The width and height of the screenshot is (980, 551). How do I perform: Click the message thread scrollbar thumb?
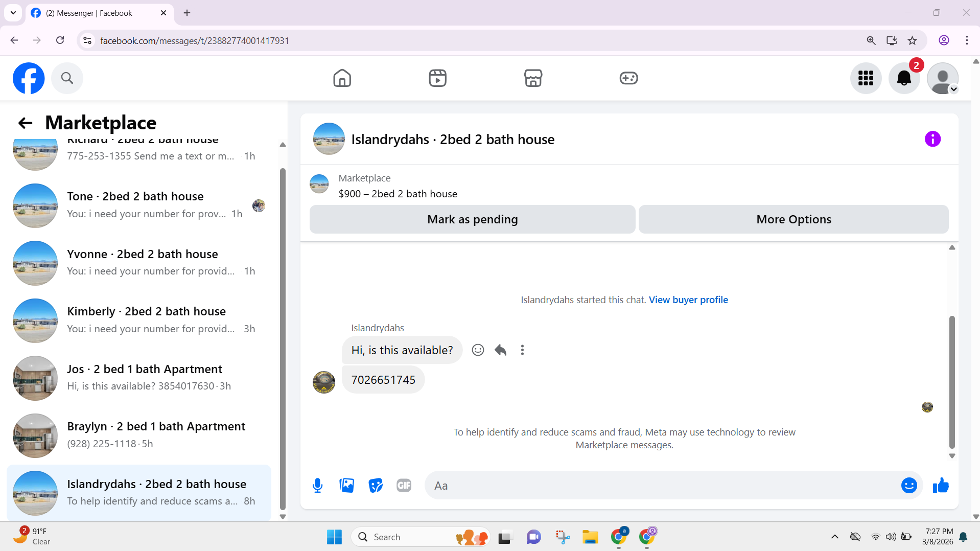[952, 382]
